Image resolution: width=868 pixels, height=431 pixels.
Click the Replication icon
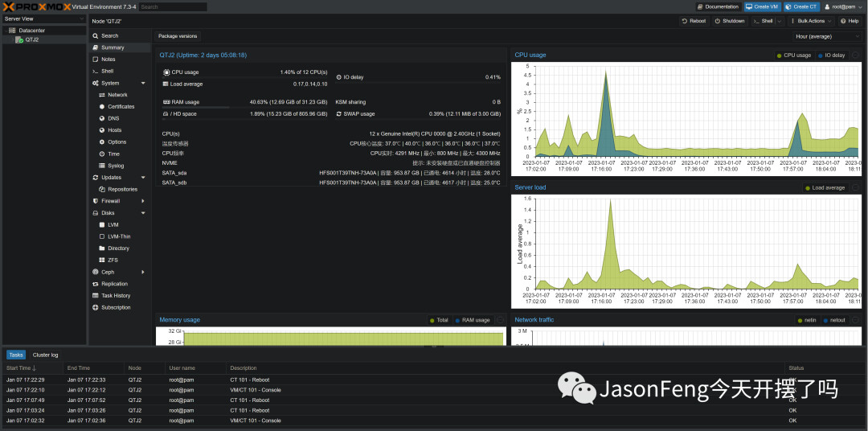[95, 284]
